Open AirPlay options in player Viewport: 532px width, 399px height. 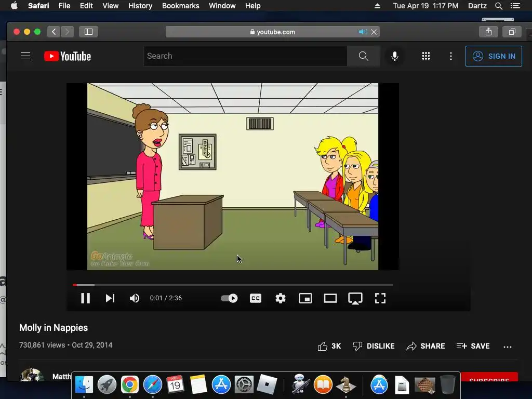tap(355, 299)
